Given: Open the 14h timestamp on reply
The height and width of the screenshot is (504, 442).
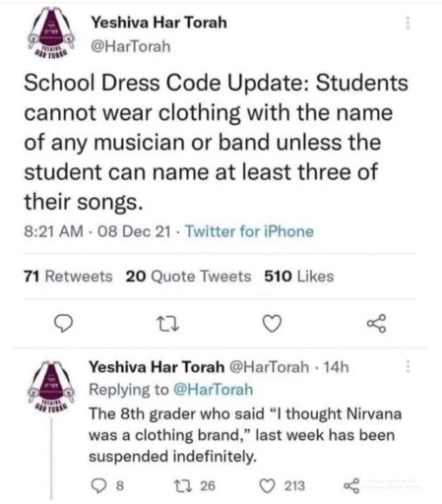Looking at the screenshot, I should [x=336, y=367].
